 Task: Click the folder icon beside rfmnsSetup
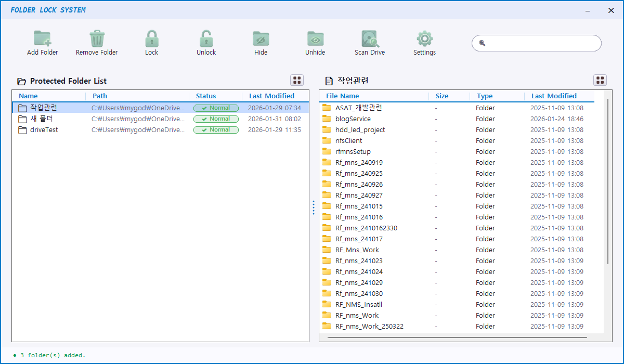327,151
